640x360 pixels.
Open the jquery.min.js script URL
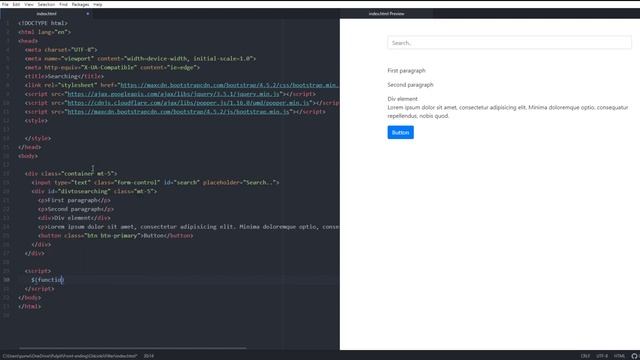pos(173,94)
